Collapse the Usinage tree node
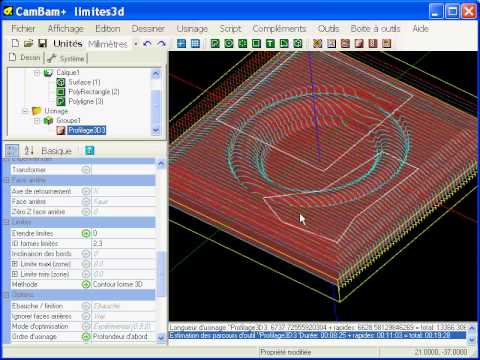 25,111
